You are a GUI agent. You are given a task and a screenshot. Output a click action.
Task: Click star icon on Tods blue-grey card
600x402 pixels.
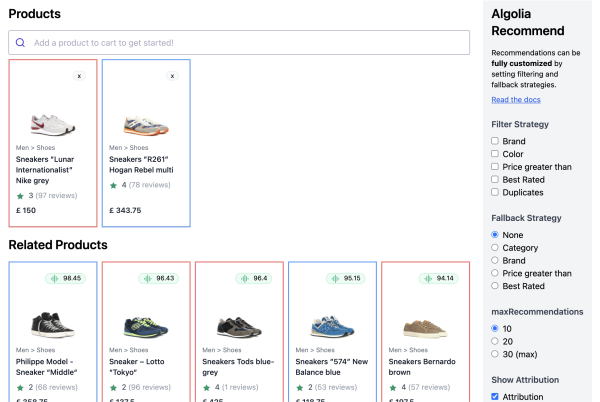coord(207,387)
